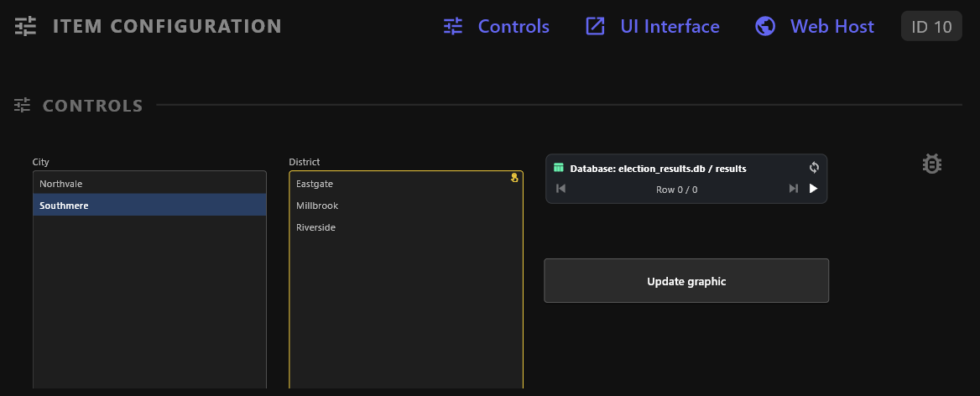Select Millbrook in the District list
980x396 pixels.
point(405,206)
